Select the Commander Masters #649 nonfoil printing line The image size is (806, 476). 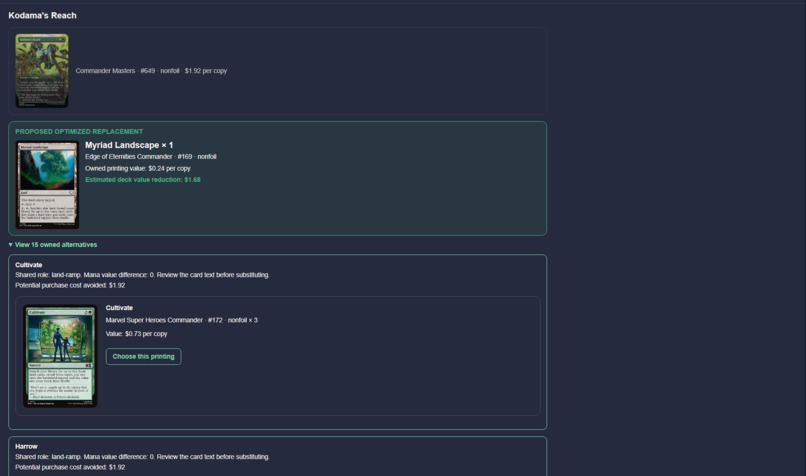pyautogui.click(x=151, y=71)
